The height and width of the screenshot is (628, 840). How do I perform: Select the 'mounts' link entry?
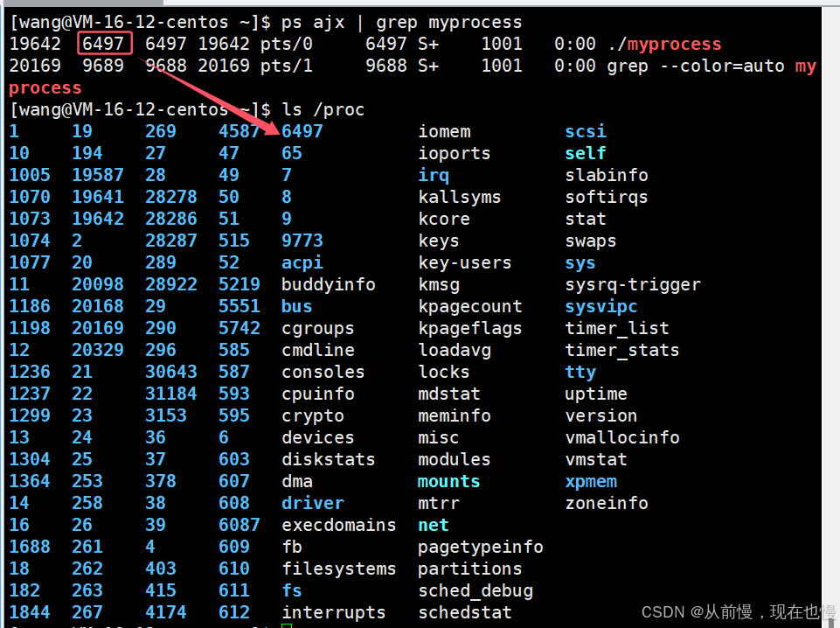(449, 482)
